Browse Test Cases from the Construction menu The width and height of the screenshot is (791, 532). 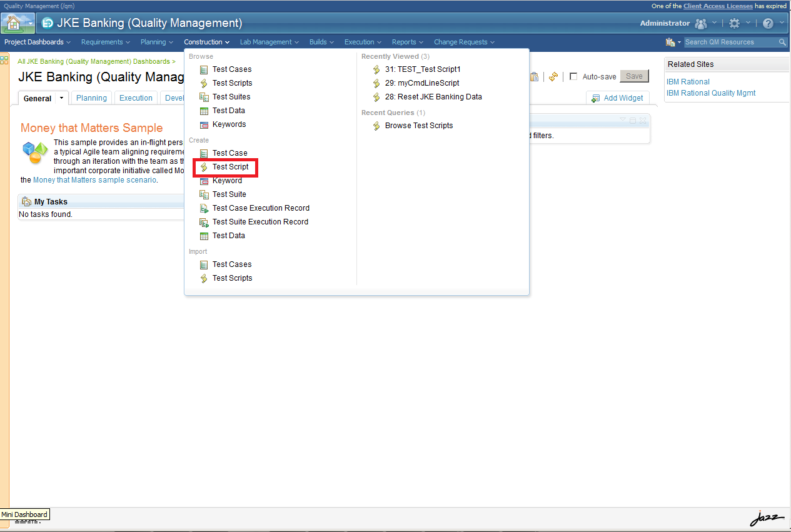[x=232, y=69]
